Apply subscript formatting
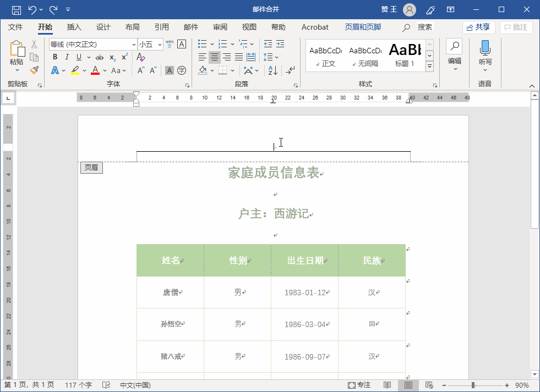This screenshot has height=392, width=540. tap(112, 57)
